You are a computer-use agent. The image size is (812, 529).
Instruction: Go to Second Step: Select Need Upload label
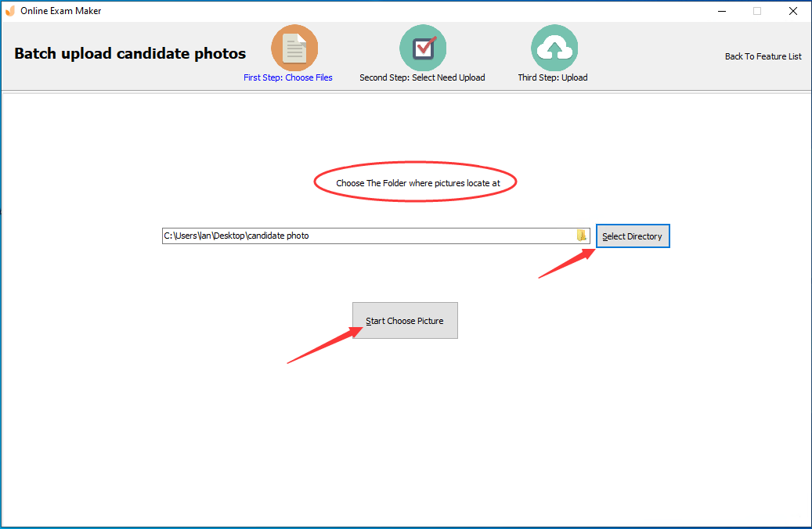coord(422,77)
